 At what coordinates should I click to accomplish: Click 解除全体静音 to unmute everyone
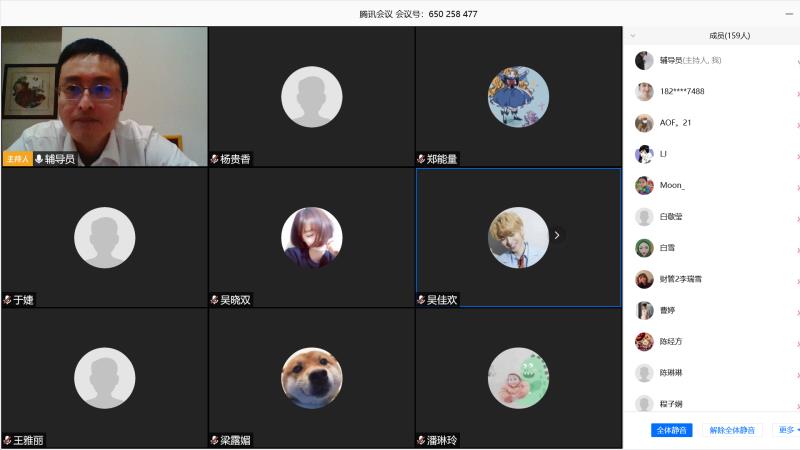click(732, 430)
